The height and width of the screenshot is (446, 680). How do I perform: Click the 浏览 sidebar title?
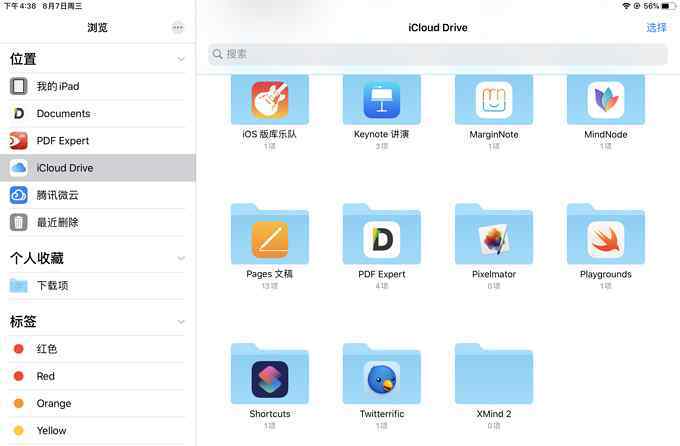click(x=97, y=28)
